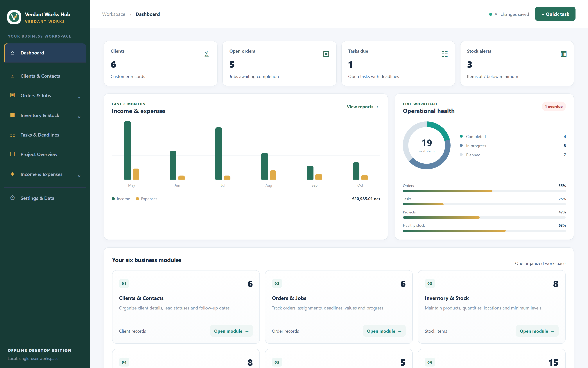Open module for Orders & Jobs
Image resolution: width=588 pixels, height=368 pixels.
coord(384,331)
